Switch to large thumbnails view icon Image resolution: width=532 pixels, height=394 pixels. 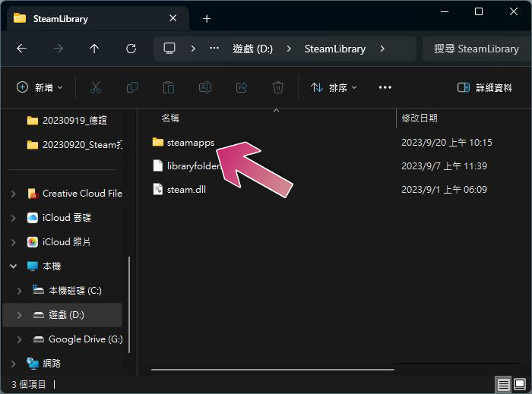(x=520, y=385)
